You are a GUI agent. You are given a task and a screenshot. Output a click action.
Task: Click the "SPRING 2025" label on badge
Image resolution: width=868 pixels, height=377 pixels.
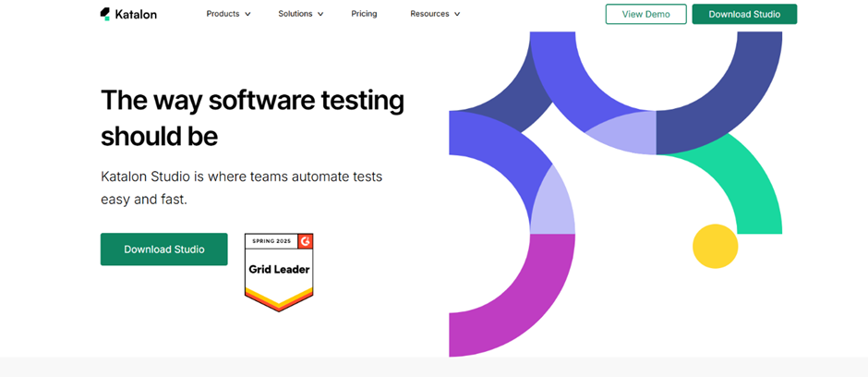pos(271,241)
